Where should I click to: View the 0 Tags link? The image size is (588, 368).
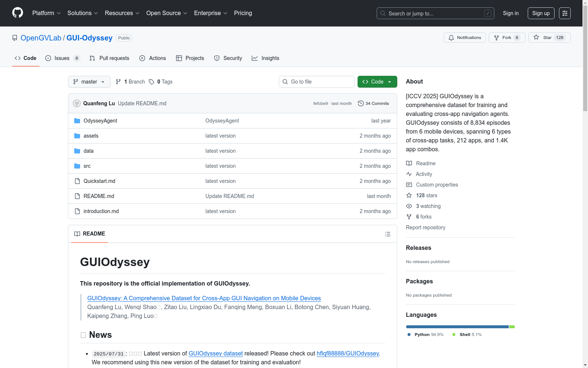click(161, 82)
